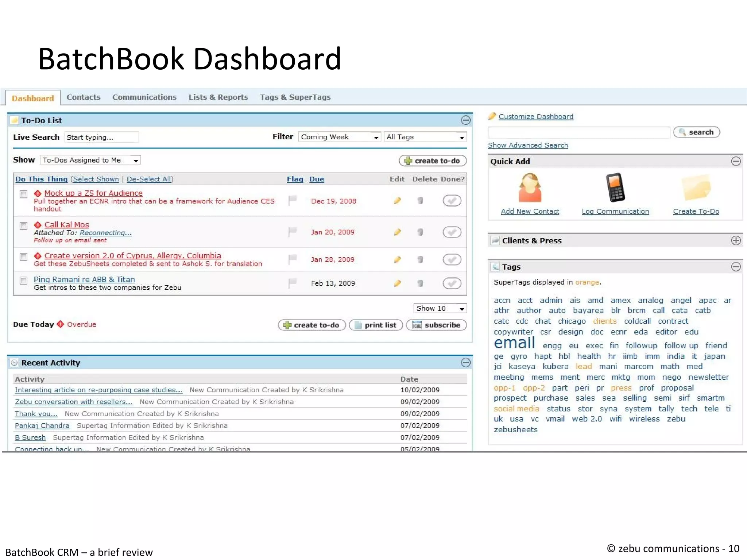Delete the Call Kal Mos to-do
The image size is (747, 560).
[420, 232]
